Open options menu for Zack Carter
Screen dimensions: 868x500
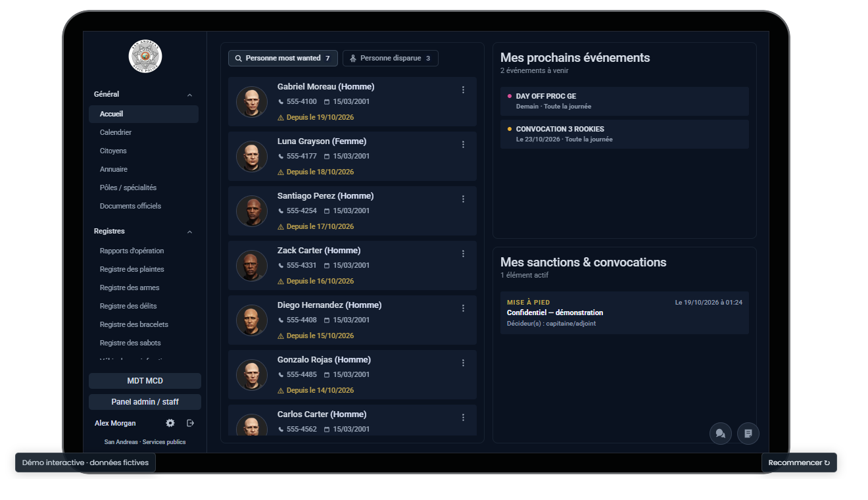(x=463, y=254)
